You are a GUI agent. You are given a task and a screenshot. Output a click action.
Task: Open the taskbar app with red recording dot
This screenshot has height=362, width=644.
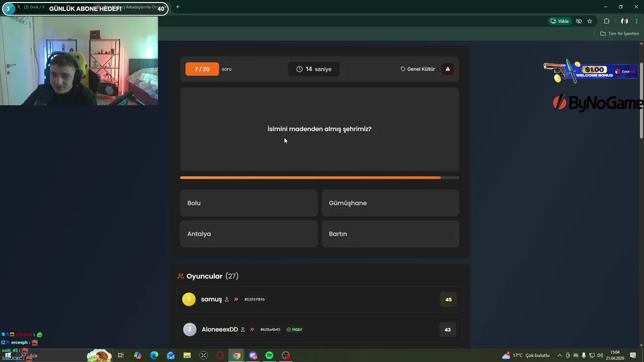click(286, 355)
